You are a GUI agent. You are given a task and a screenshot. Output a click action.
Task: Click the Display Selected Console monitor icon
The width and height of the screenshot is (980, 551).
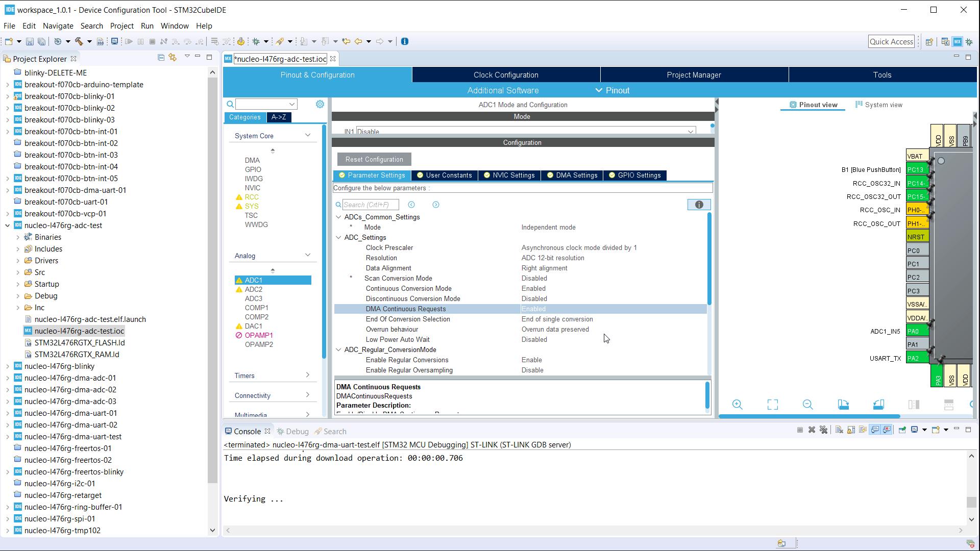click(914, 430)
